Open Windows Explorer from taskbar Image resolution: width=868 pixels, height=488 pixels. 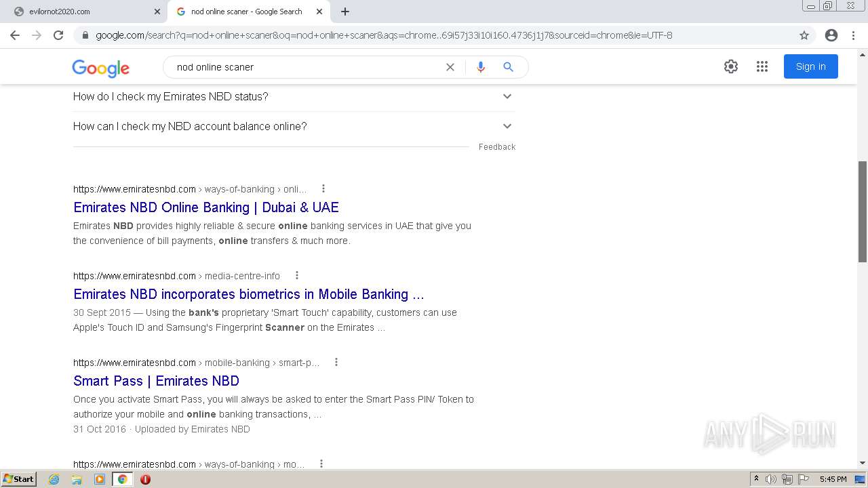click(77, 479)
